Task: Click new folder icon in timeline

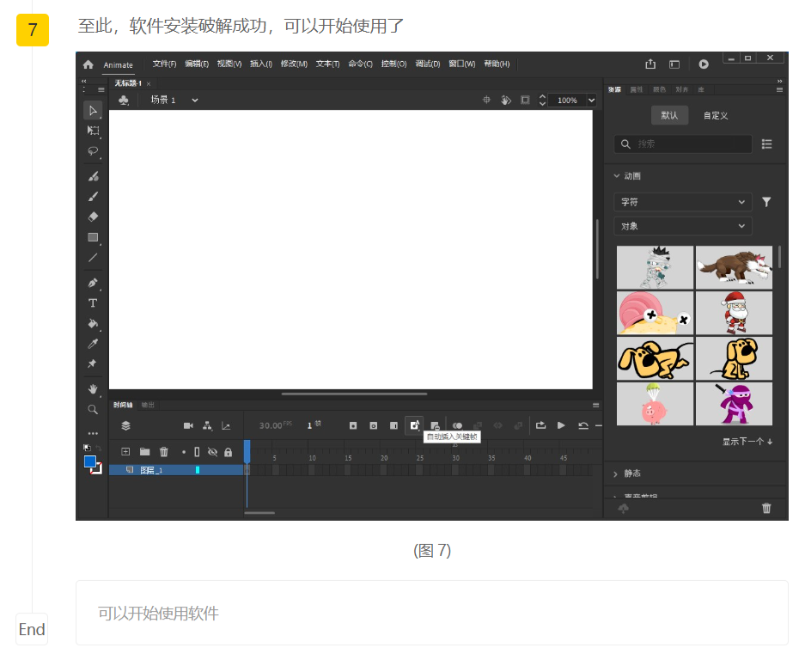Action: coord(144,452)
